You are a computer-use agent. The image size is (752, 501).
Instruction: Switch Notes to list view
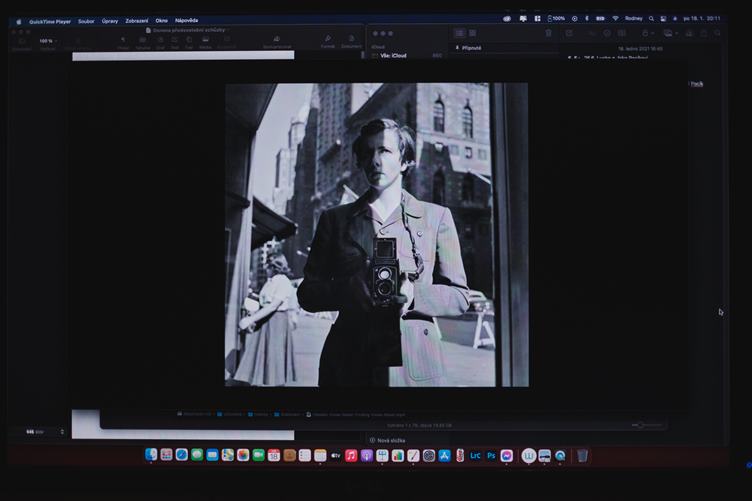coord(459,33)
